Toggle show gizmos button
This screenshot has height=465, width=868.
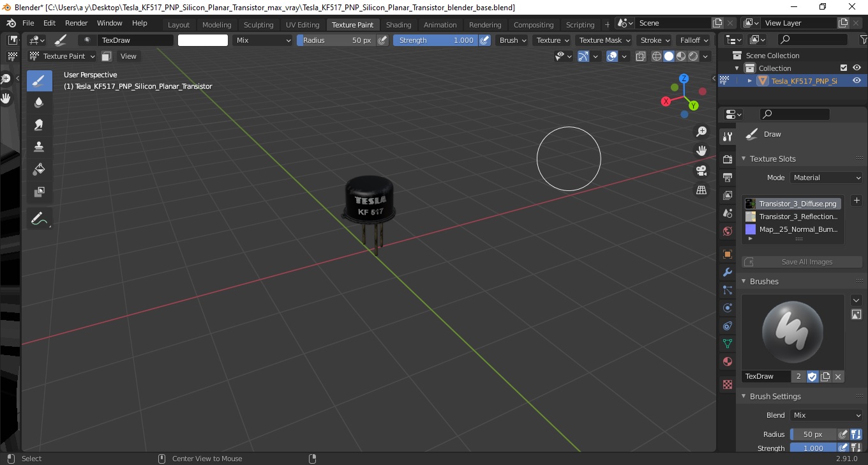(583, 56)
